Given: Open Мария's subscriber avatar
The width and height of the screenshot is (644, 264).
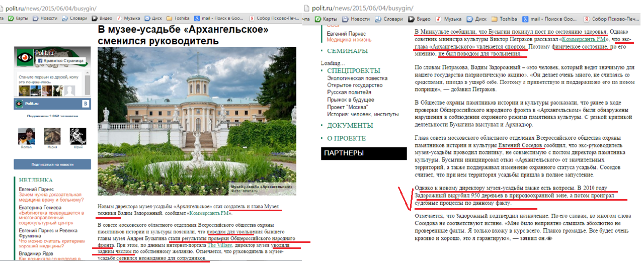Looking at the screenshot, I should pos(52,137).
